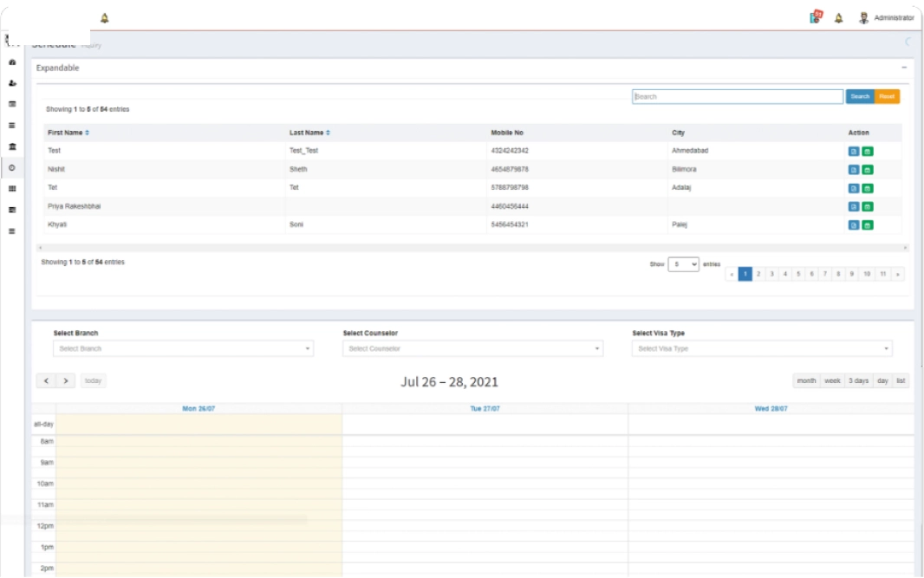Click the blue document action icon for Nishit

coord(853,170)
